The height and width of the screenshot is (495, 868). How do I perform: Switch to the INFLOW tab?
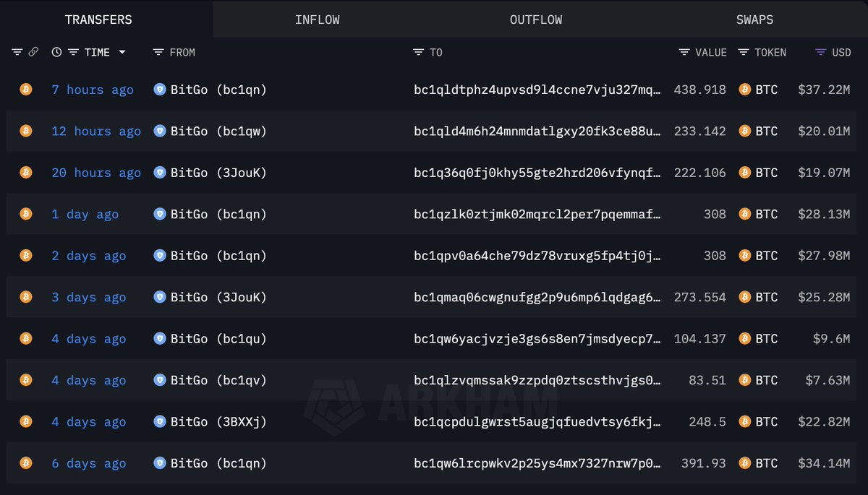pos(317,20)
